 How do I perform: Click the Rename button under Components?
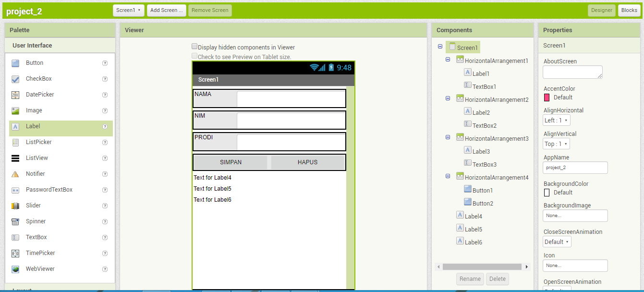[470, 279]
